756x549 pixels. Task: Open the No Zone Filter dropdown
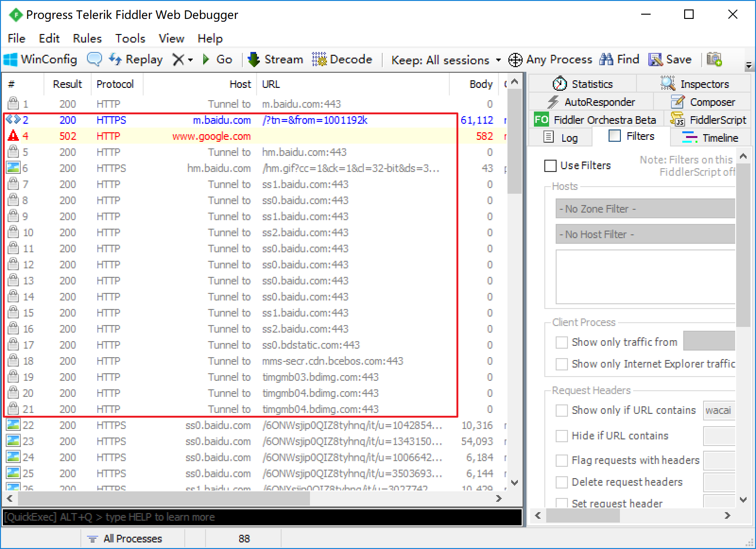645,209
